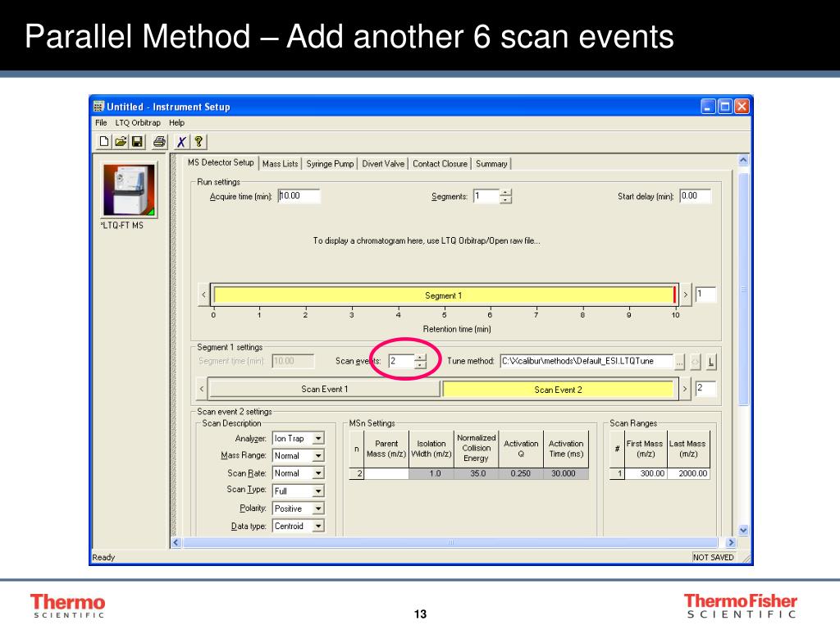Open the Data type dropdown showing Centroid
The width and height of the screenshot is (840, 630).
(318, 526)
